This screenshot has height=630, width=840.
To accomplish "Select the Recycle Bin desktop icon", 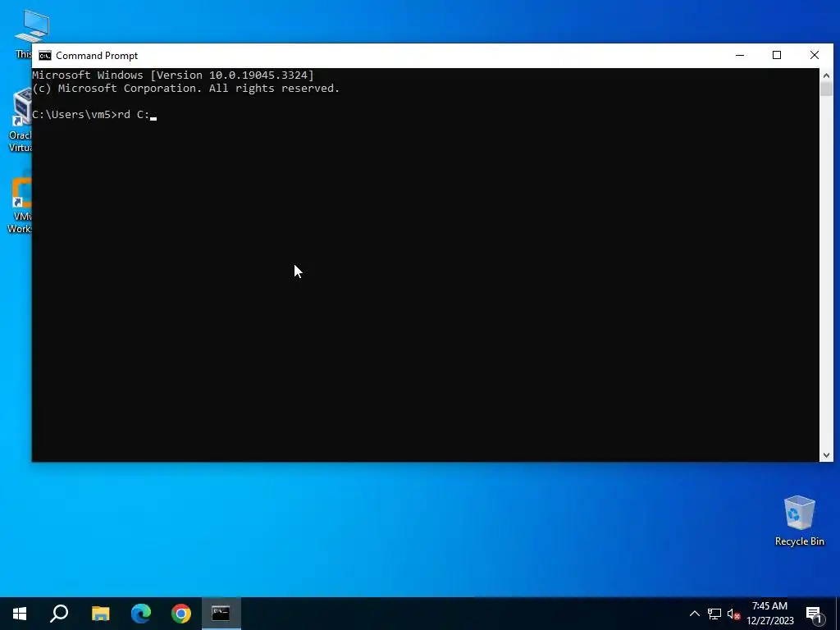I will (x=799, y=521).
